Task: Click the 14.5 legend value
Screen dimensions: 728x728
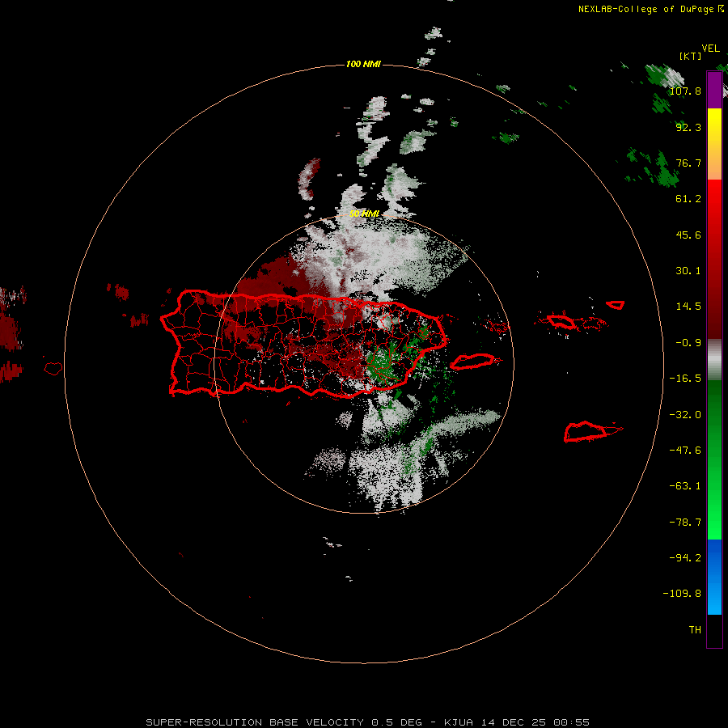Action: [x=688, y=307]
